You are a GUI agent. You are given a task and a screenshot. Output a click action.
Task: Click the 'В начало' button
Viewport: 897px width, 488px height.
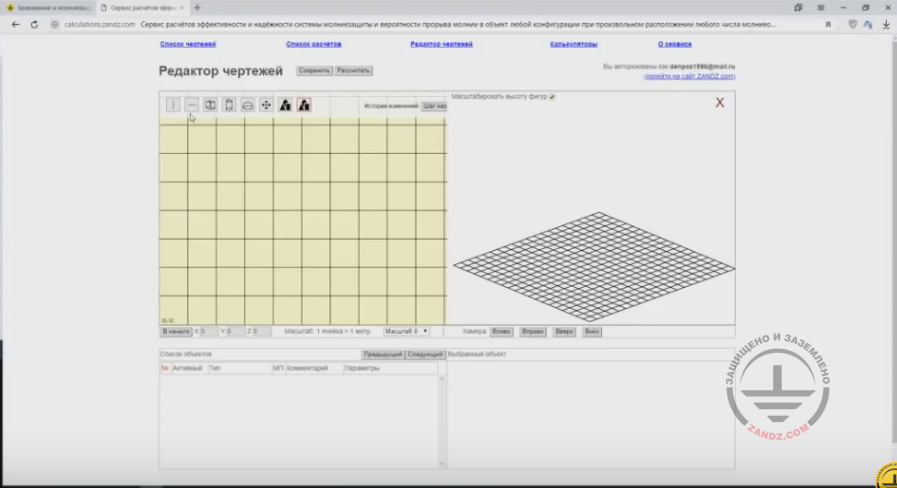176,331
